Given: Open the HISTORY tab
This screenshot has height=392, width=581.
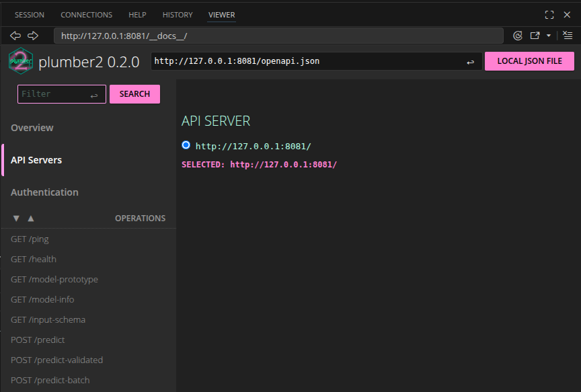Looking at the screenshot, I should [x=178, y=15].
